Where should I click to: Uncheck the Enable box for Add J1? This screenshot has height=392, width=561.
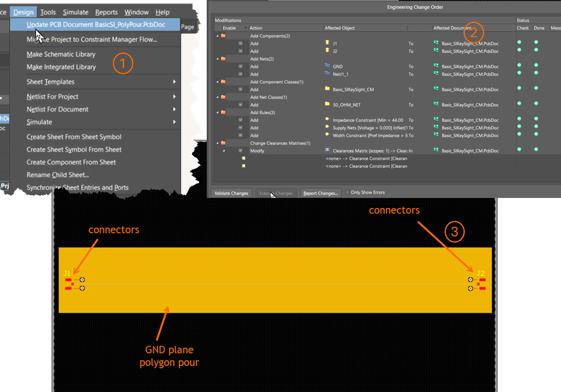click(240, 43)
